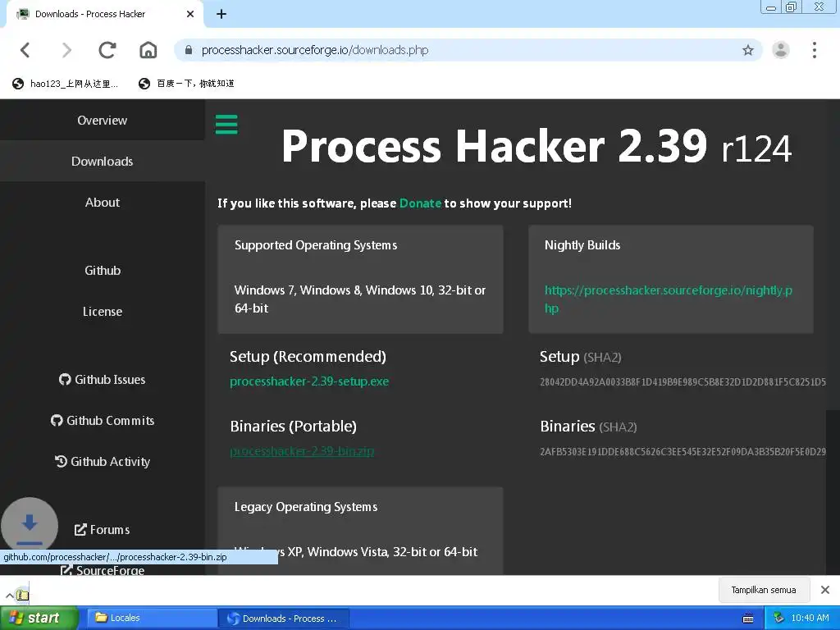The width and height of the screenshot is (840, 630).
Task: Click the browser back arrow
Action: pos(25,50)
